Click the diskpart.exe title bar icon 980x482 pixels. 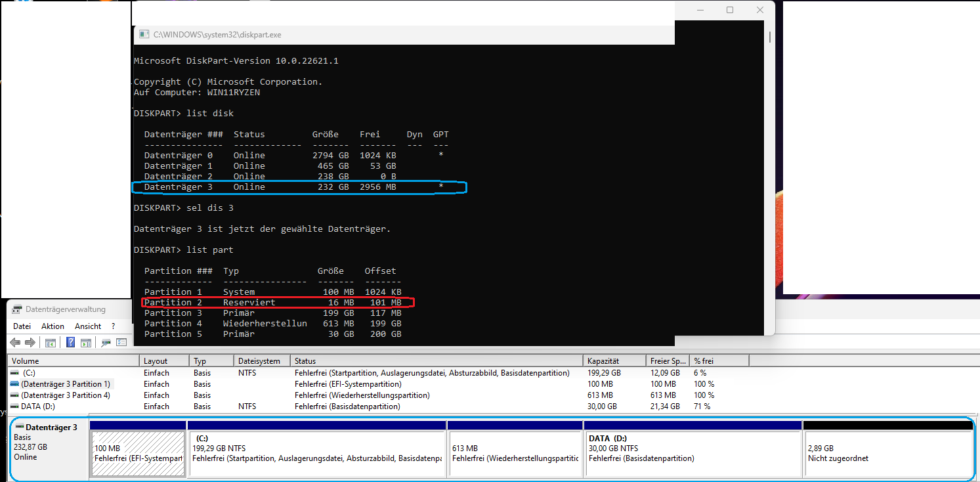(x=144, y=34)
